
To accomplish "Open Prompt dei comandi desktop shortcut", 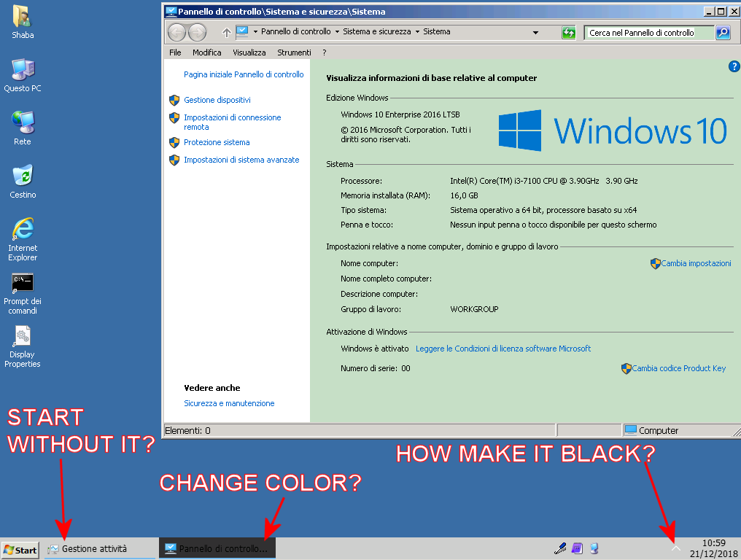I will (x=22, y=293).
